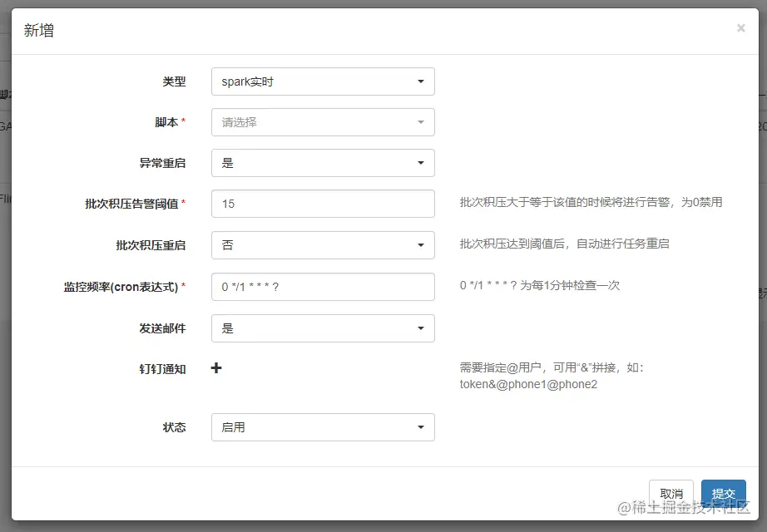Click the 类型 dropdown arrow
Viewport: 767px width, 532px height.
click(423, 81)
